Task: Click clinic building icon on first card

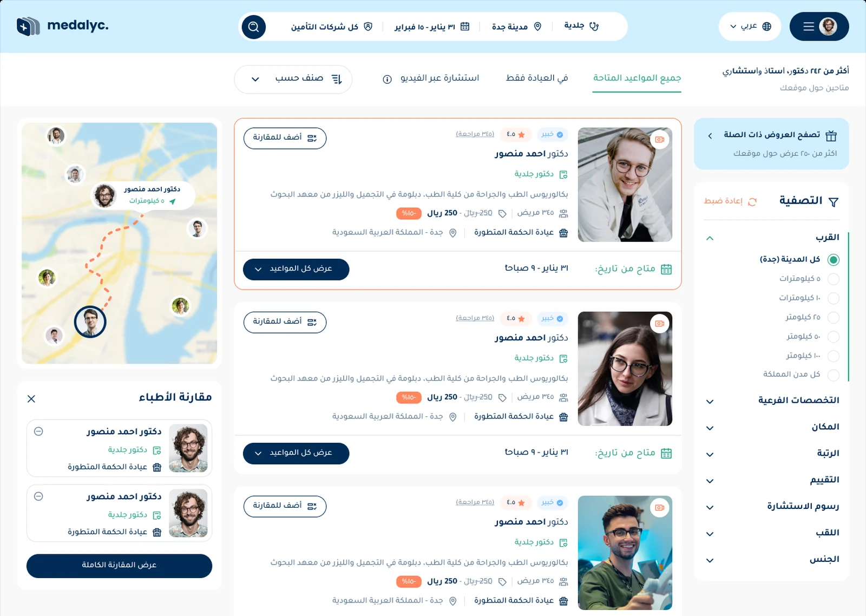Action: tap(563, 233)
